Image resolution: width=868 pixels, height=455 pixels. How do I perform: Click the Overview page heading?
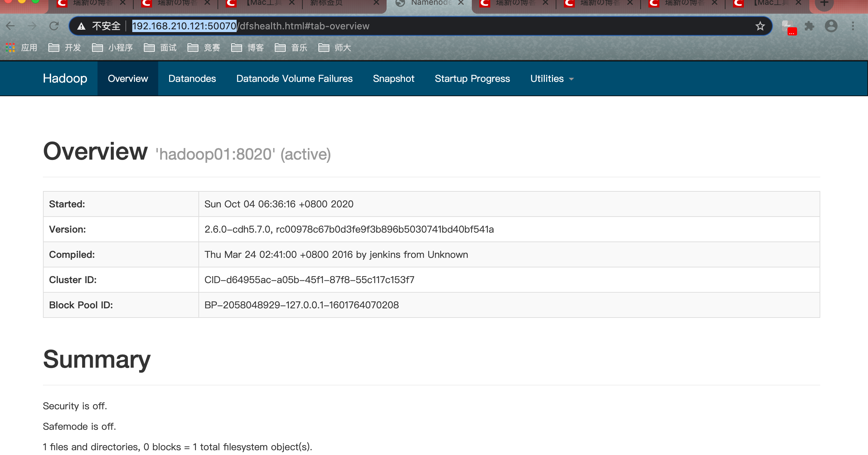point(95,151)
